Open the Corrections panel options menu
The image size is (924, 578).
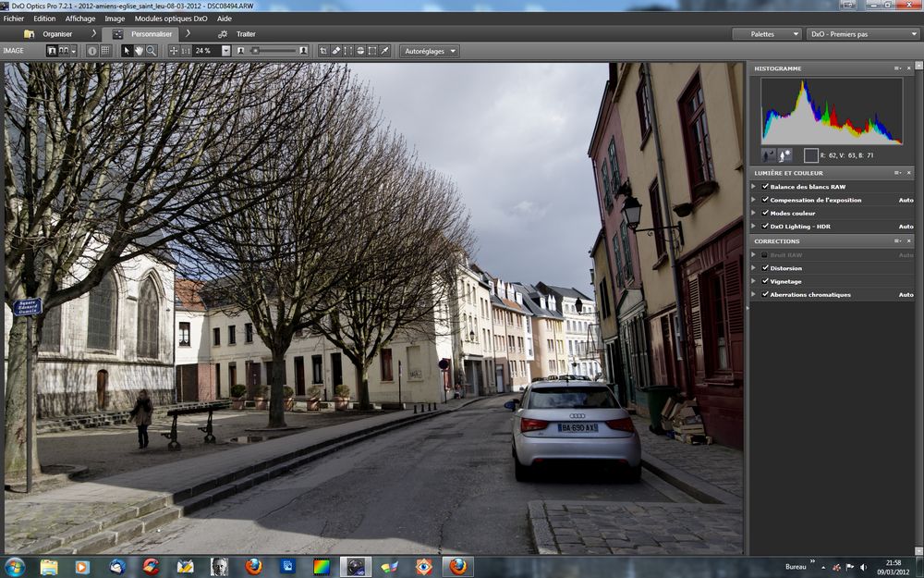[x=897, y=240]
